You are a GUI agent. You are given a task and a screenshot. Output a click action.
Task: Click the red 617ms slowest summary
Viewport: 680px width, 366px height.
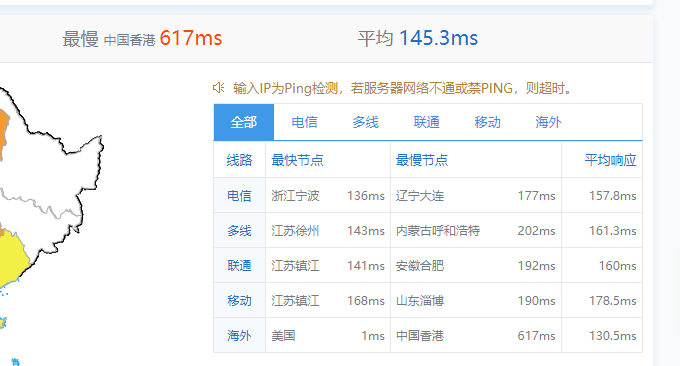pyautogui.click(x=191, y=38)
